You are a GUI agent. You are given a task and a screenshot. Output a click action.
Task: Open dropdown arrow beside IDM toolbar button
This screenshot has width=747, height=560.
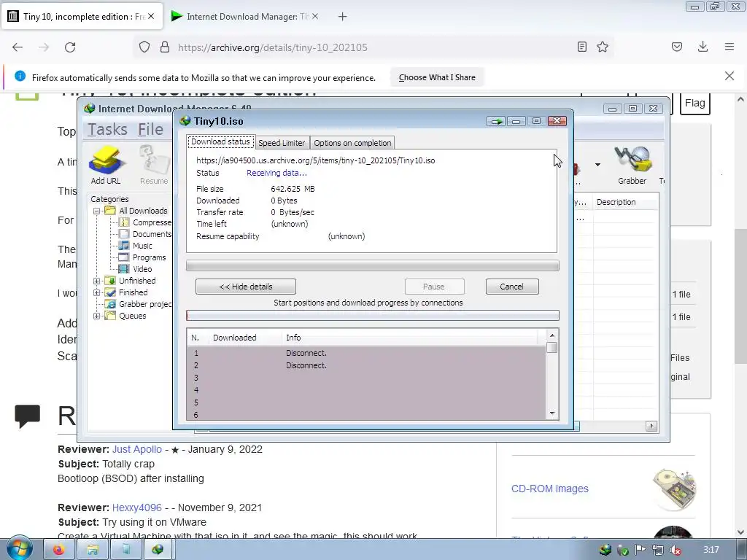click(x=597, y=165)
